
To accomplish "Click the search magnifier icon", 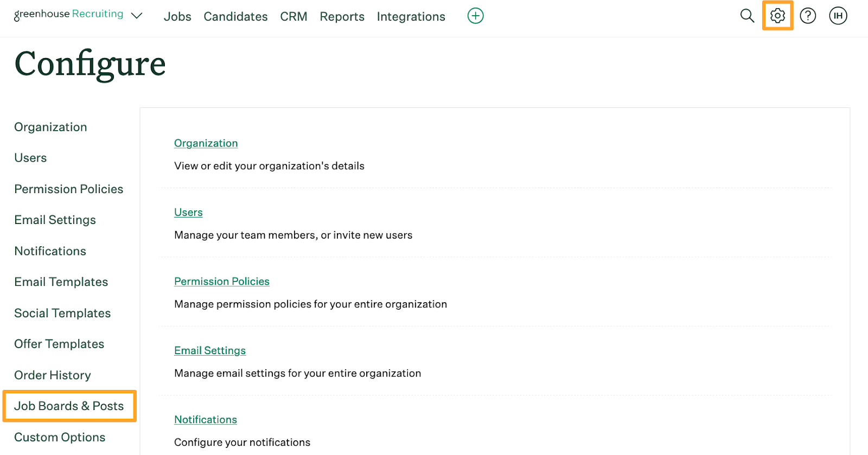I will click(747, 16).
